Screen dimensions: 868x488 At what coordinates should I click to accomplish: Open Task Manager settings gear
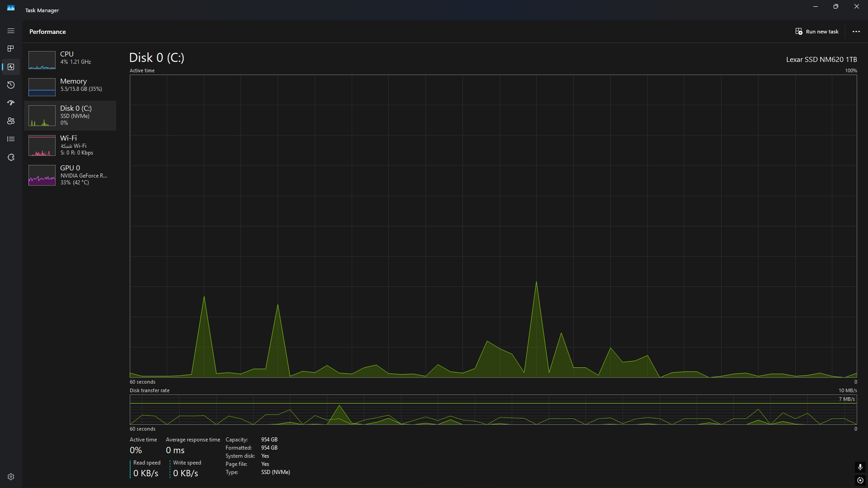pos(11,477)
